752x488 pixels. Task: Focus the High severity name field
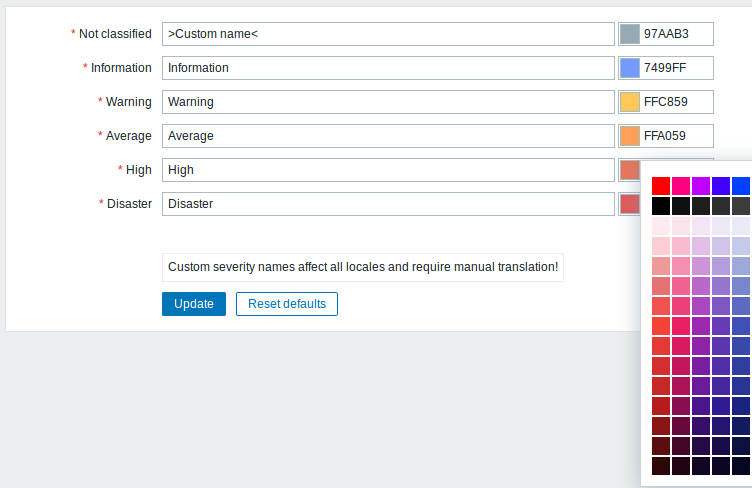click(388, 170)
